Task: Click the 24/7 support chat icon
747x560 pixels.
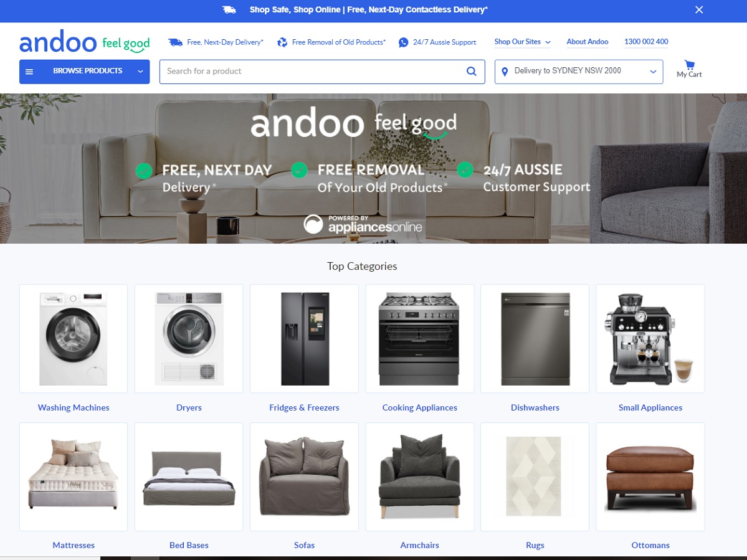Action: pyautogui.click(x=403, y=42)
